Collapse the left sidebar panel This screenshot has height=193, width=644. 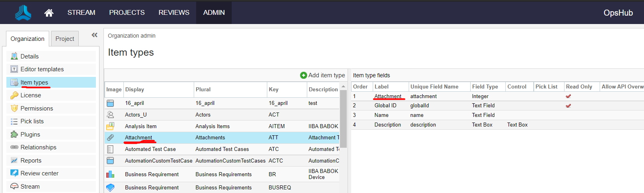94,35
